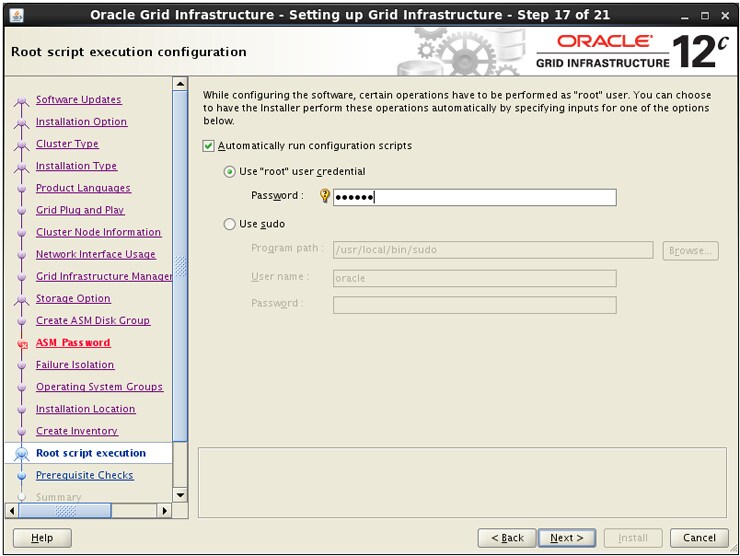Click the Help button
740x556 pixels.
coord(42,538)
